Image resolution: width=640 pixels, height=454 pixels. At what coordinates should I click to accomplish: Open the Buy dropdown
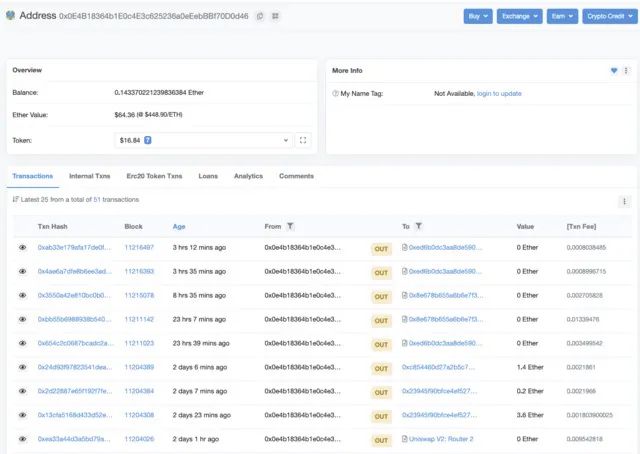478,16
